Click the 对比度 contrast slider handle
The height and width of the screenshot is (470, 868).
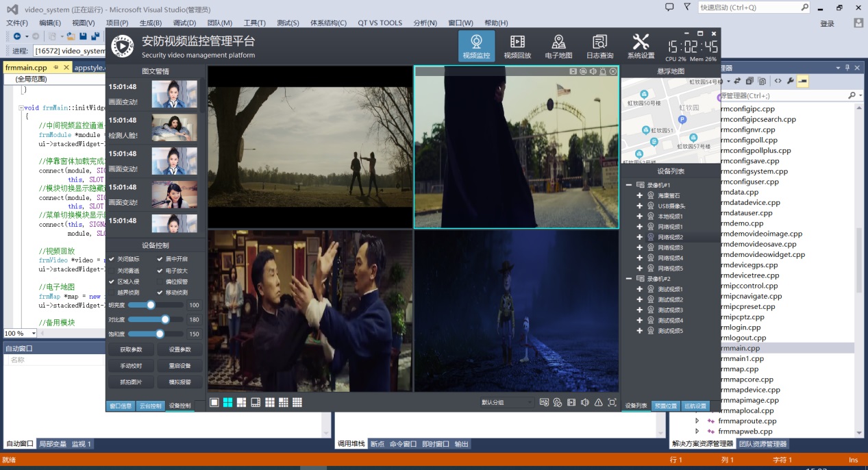tap(165, 319)
